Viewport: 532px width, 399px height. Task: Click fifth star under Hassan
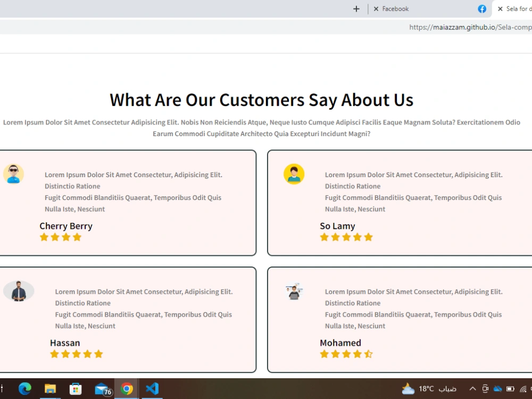coord(98,354)
